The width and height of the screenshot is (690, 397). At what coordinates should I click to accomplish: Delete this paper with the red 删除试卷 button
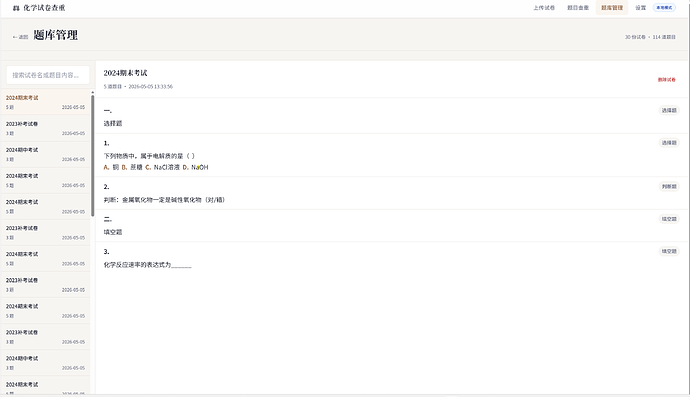pos(666,80)
